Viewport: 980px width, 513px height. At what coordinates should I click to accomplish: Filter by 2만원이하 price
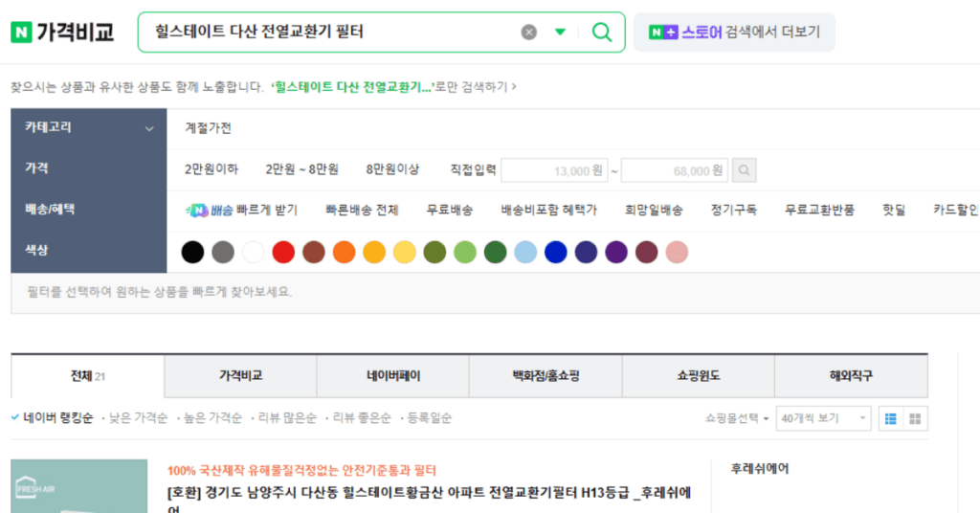coord(212,169)
